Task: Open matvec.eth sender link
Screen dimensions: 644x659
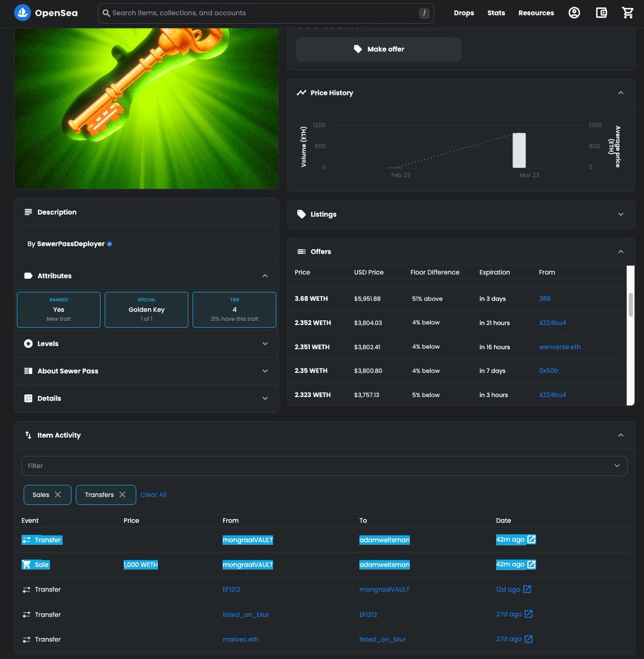Action: click(x=241, y=639)
